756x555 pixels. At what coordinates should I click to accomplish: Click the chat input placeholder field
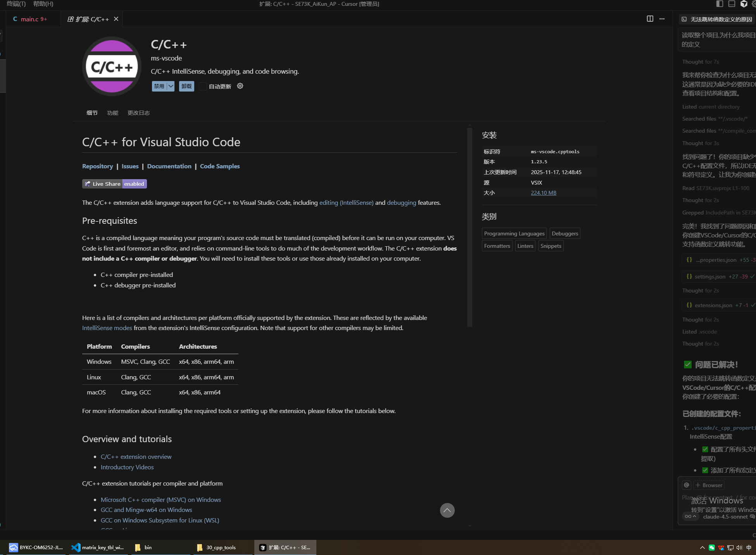pyautogui.click(x=718, y=498)
